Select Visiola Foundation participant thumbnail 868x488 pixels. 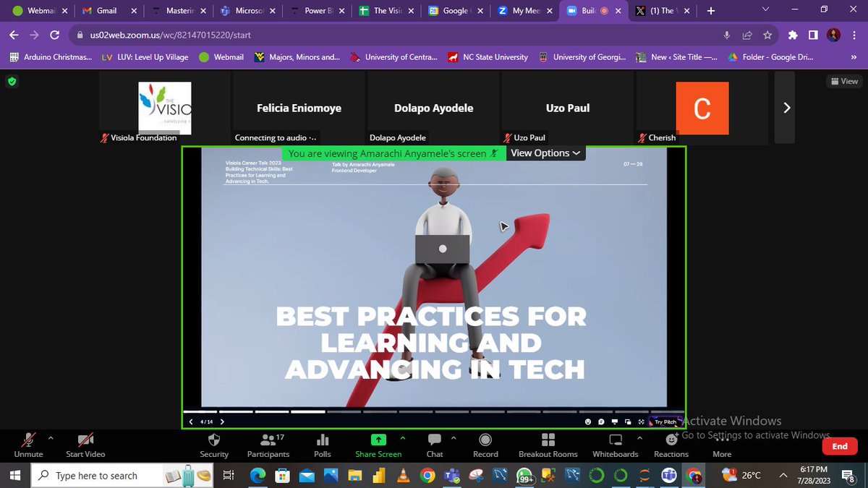coord(164,108)
